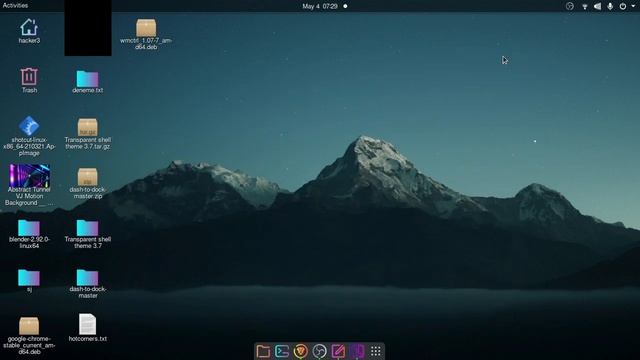Select the Transparent shell theme 3.7 folder
This screenshot has height=360, width=640.
click(x=87, y=228)
